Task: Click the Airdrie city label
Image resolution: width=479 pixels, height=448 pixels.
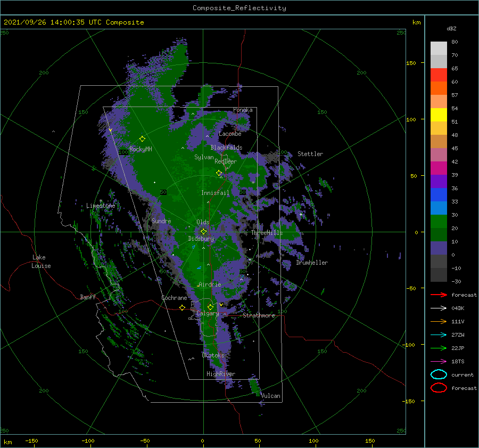Action: (210, 284)
